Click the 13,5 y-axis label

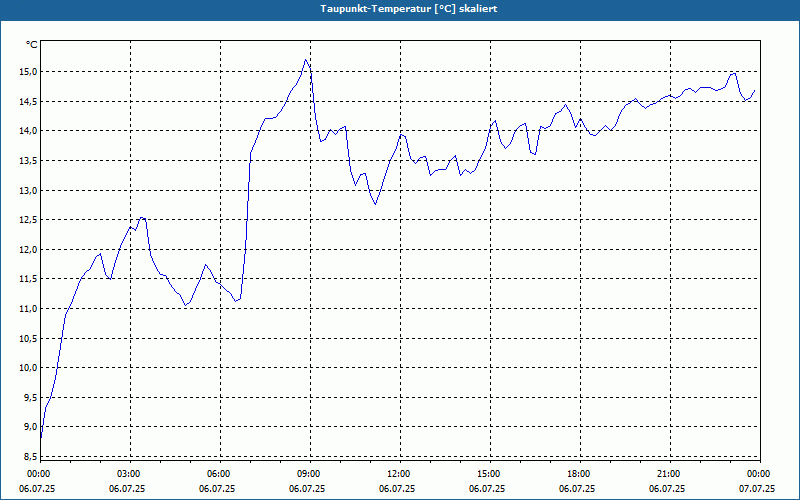tap(30, 161)
